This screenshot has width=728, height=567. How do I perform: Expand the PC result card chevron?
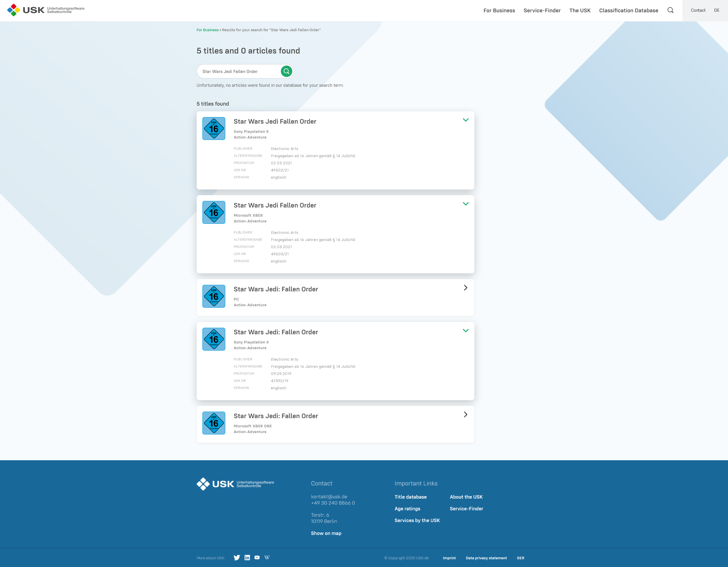(466, 288)
